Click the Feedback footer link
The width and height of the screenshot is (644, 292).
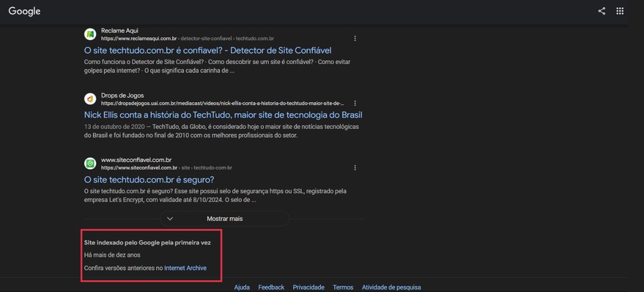tap(271, 287)
